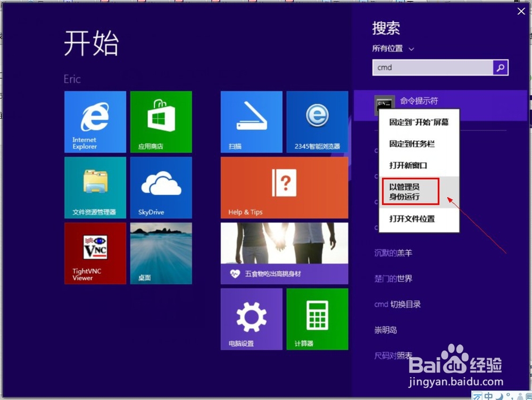Launch the 计算器 calculator tile
Screen dimensions: 532x400
coord(317,318)
